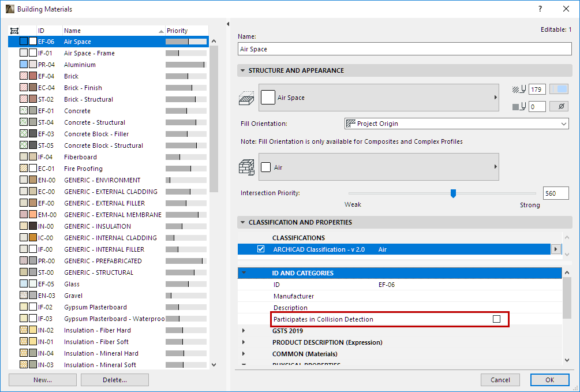Confirm changes with the OK button
580x392 pixels.
(549, 379)
